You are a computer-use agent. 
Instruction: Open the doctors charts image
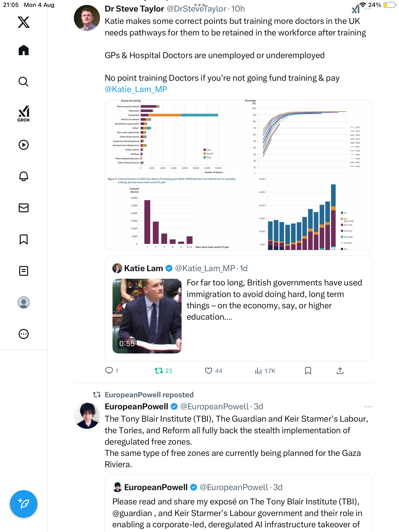238,175
